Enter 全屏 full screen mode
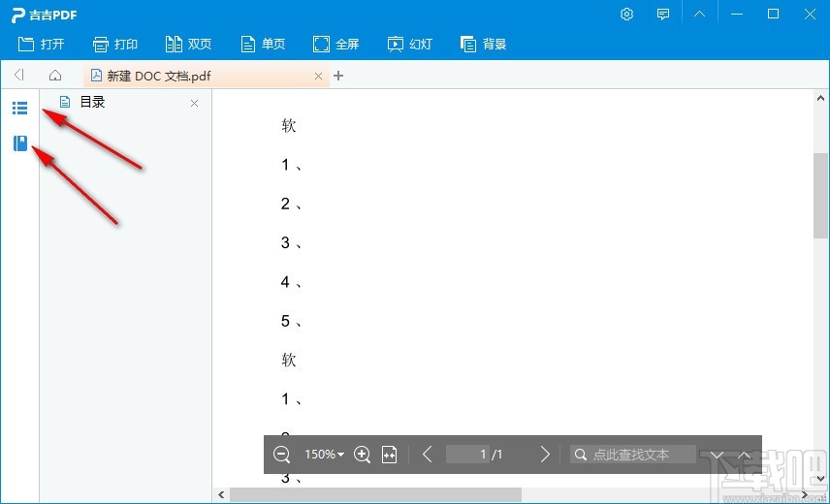Viewport: 830px width, 504px height. coord(336,44)
